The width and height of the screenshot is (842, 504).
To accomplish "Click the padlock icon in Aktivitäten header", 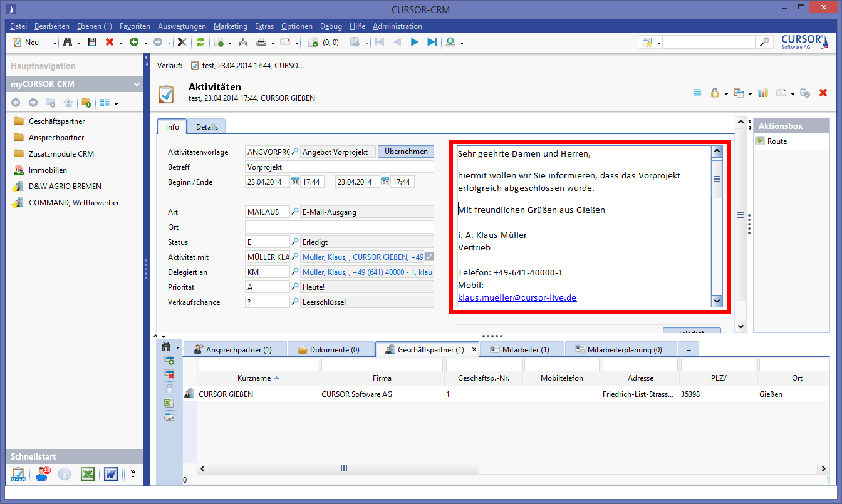I will point(714,93).
